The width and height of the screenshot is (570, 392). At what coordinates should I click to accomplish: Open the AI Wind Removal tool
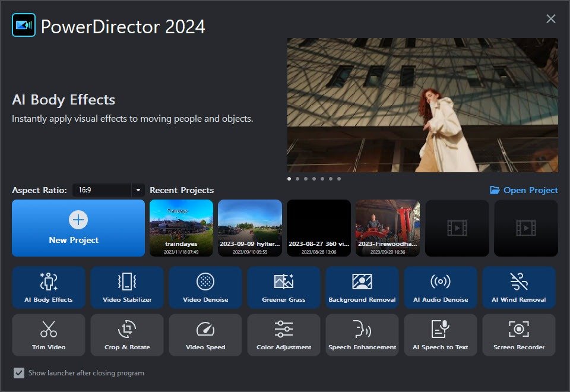coord(518,287)
